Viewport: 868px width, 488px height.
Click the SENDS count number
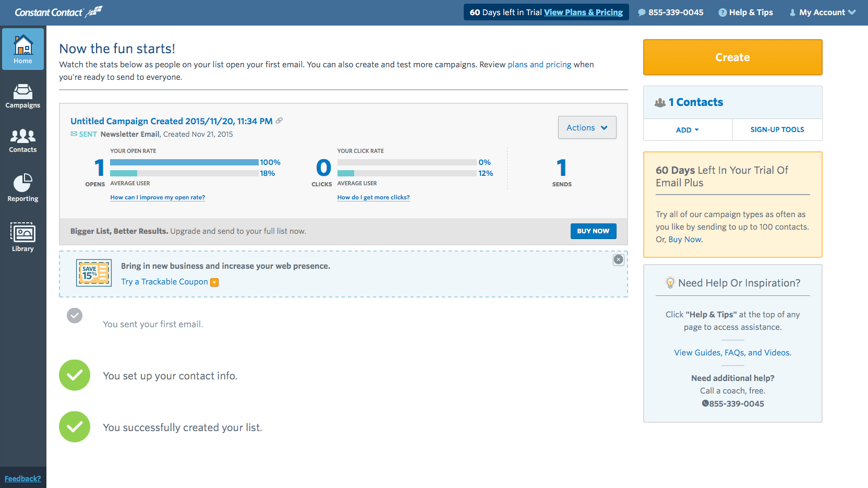[562, 168]
